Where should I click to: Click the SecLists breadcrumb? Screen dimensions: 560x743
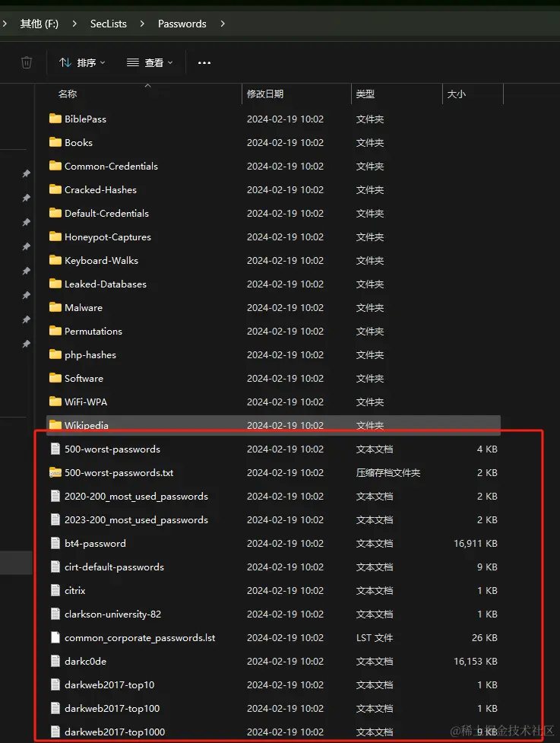click(x=109, y=24)
